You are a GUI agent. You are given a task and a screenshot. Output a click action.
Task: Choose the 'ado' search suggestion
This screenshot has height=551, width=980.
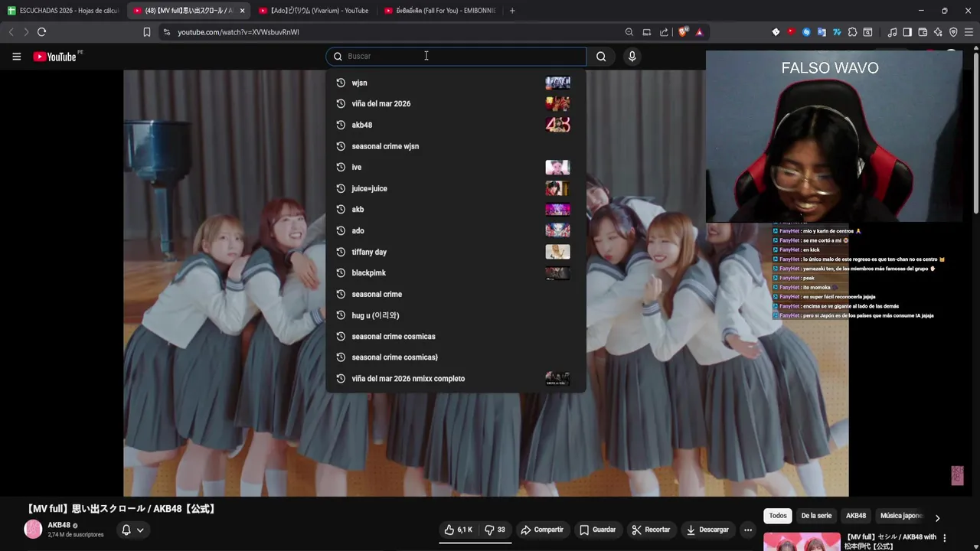click(x=456, y=230)
